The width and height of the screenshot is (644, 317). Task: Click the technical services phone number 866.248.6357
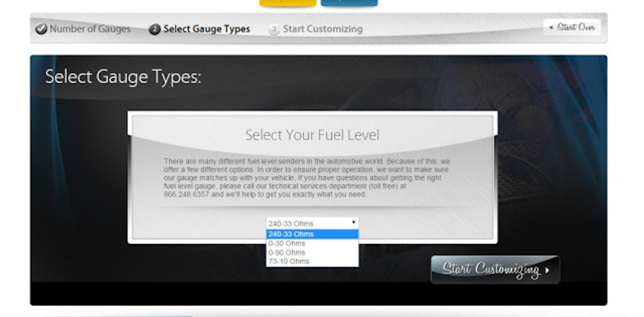pyautogui.click(x=187, y=195)
